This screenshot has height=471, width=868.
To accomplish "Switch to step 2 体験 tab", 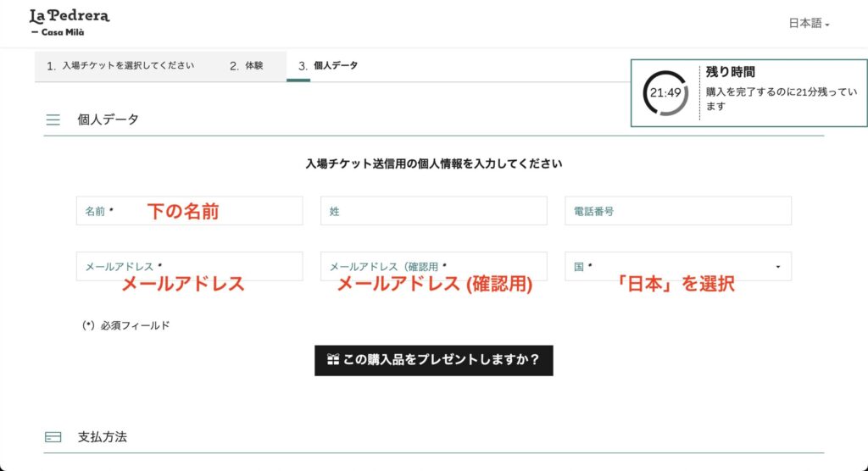I will (x=246, y=65).
